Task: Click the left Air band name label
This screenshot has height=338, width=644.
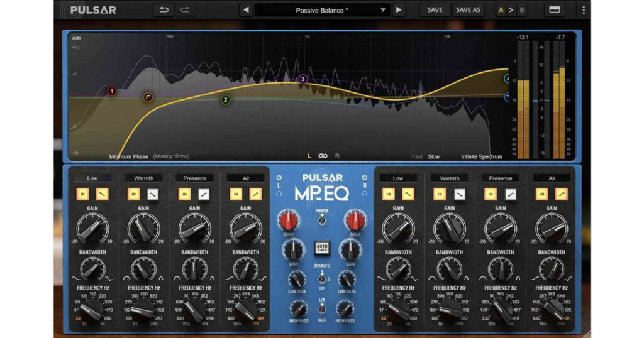Action: tap(246, 178)
